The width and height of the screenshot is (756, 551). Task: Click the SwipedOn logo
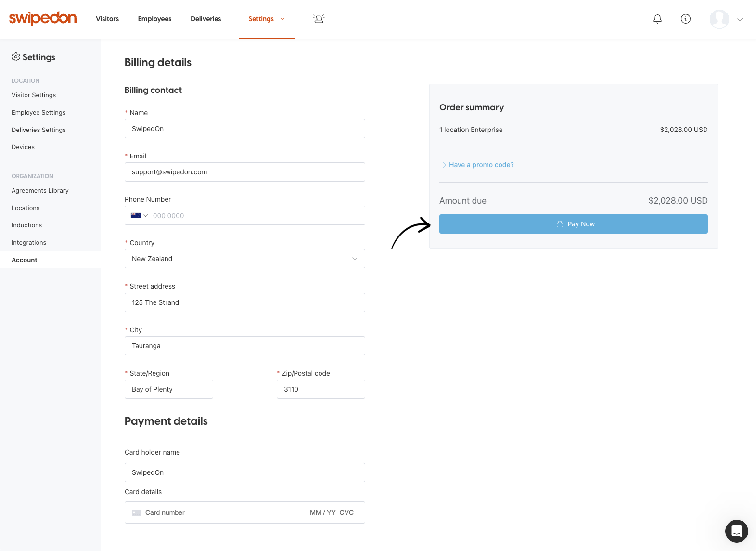tap(43, 18)
